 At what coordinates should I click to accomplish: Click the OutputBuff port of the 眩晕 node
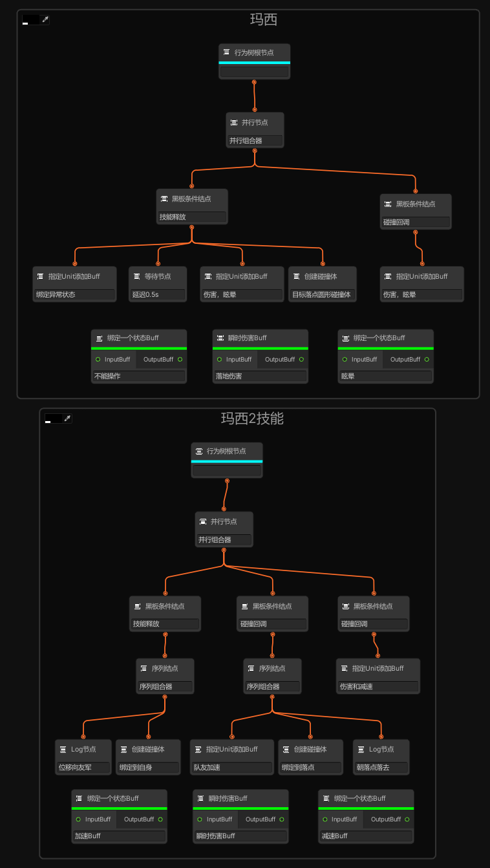coord(427,360)
